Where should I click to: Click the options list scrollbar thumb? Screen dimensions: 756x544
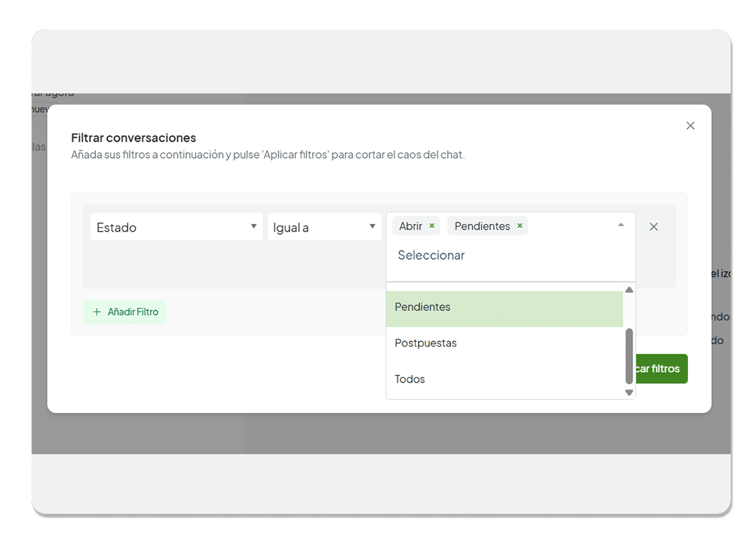coord(629,355)
